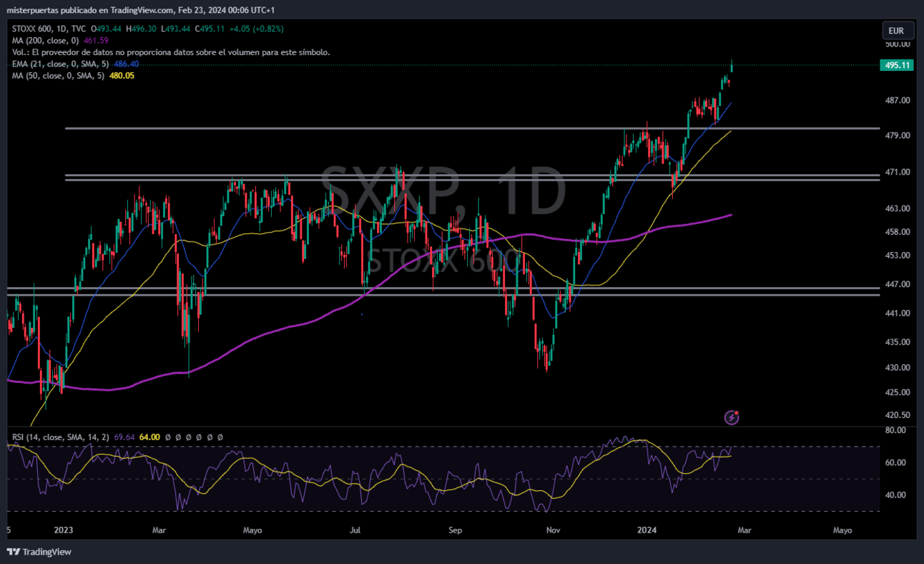Click the purple lightning bolt event icon
924x564 pixels.
tap(732, 417)
